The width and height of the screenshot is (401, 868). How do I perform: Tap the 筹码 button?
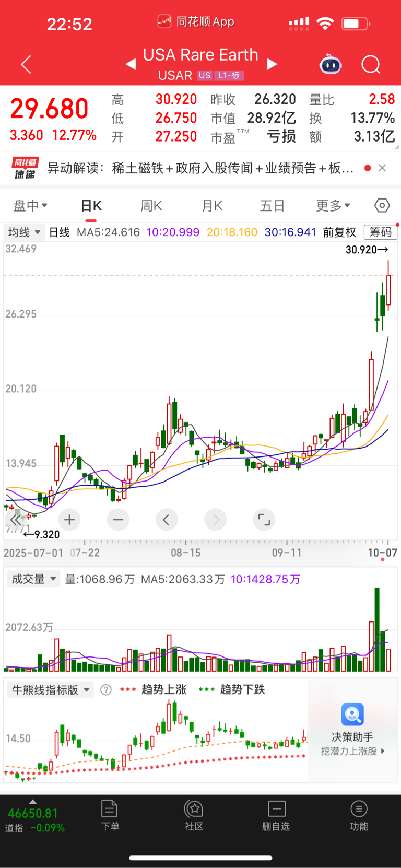pyautogui.click(x=380, y=232)
